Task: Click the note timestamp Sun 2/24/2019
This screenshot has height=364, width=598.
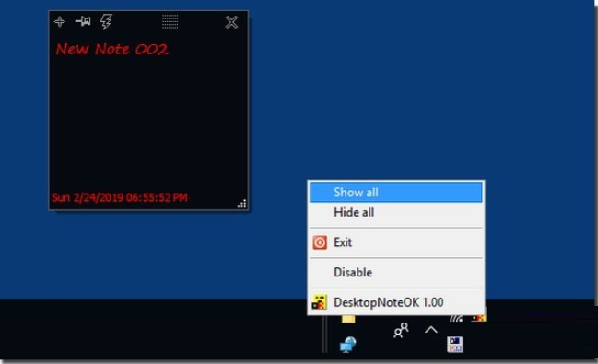Action: [120, 197]
